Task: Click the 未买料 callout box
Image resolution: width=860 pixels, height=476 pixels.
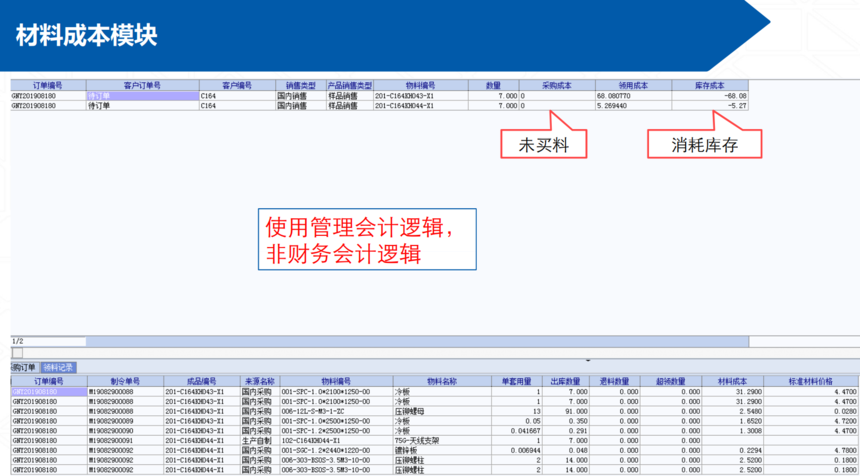Action: pyautogui.click(x=543, y=145)
